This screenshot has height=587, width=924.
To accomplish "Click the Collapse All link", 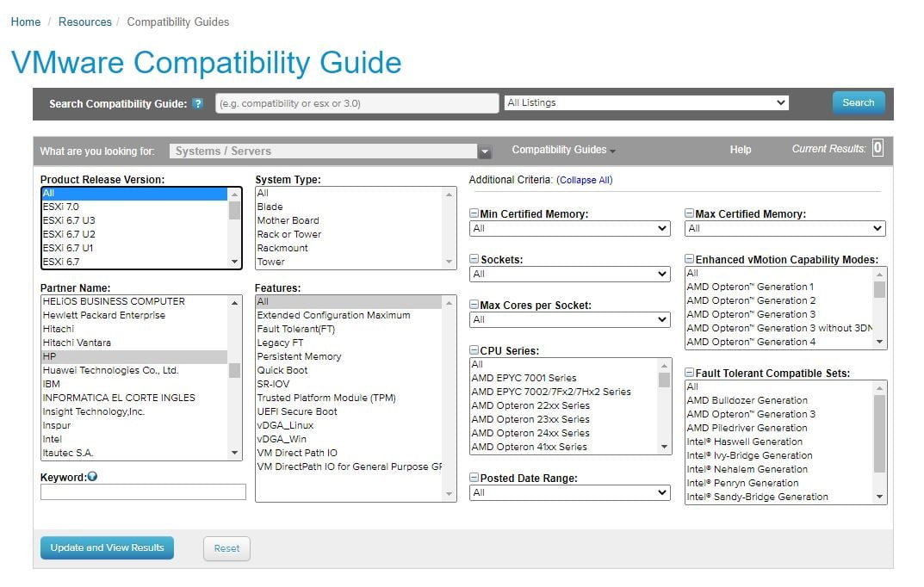I will (x=585, y=180).
